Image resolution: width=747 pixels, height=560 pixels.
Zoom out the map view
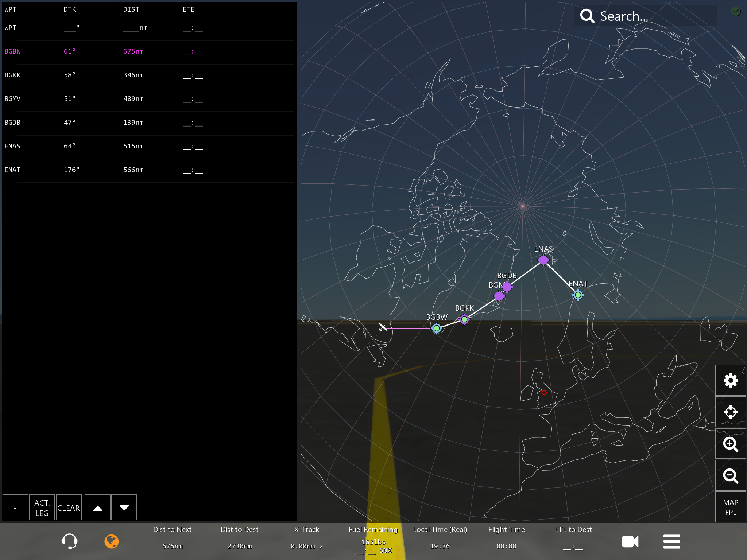click(730, 475)
